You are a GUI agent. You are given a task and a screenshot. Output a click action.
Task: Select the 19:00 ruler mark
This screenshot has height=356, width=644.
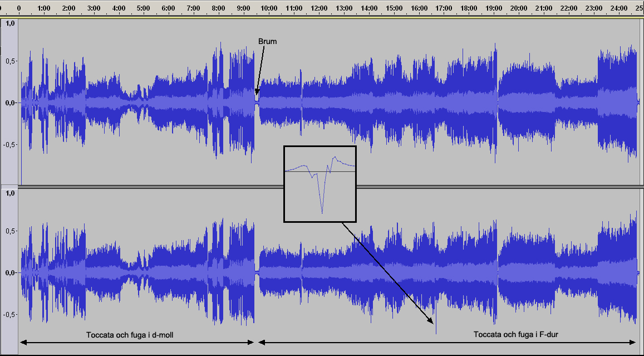coord(494,8)
